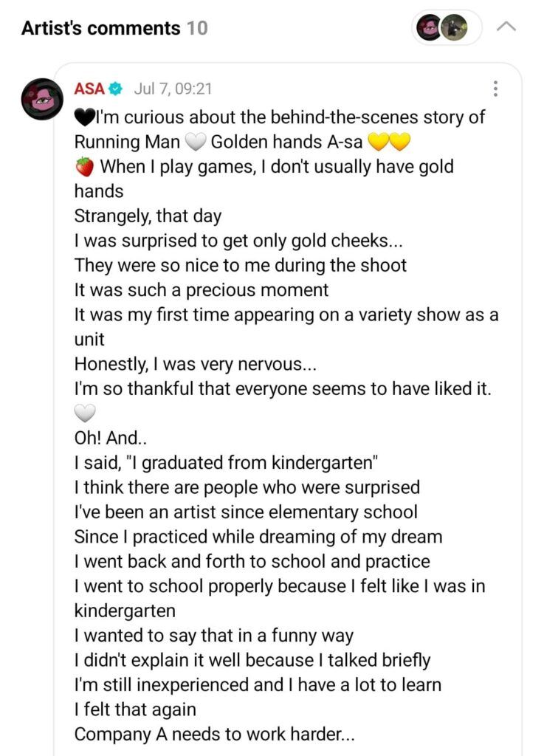Click the Artist's comments heading
544x756 pixels.
coord(100,28)
